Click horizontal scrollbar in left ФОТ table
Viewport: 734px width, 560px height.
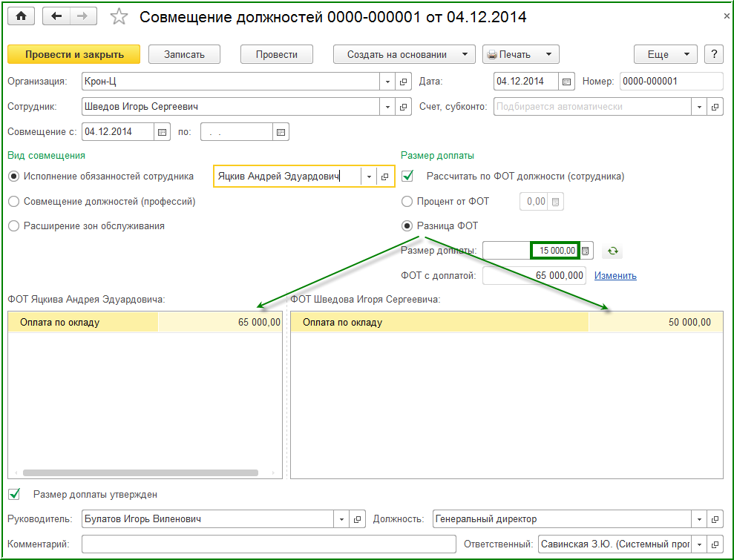click(x=140, y=472)
